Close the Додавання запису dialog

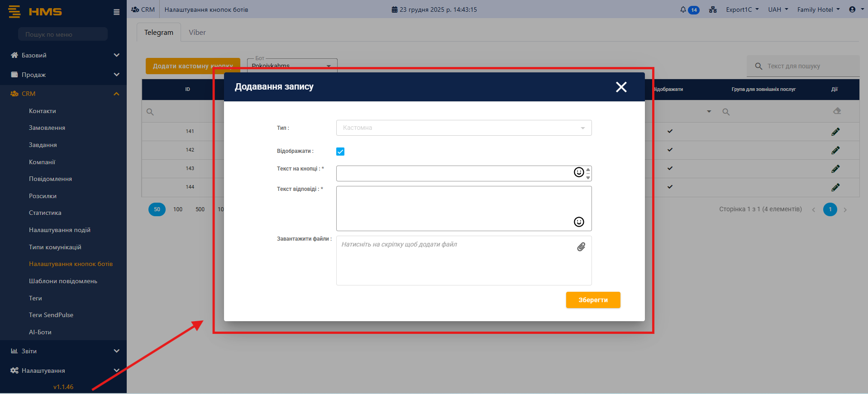point(621,87)
